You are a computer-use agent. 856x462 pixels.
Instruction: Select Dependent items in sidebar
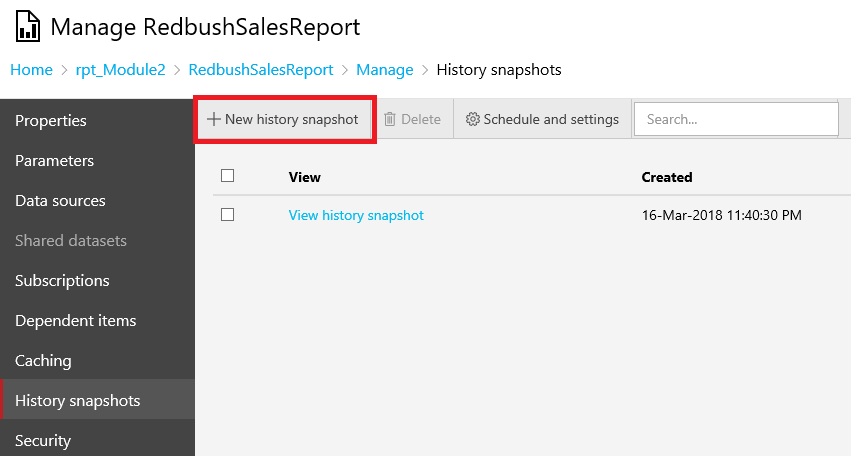pyautogui.click(x=75, y=321)
